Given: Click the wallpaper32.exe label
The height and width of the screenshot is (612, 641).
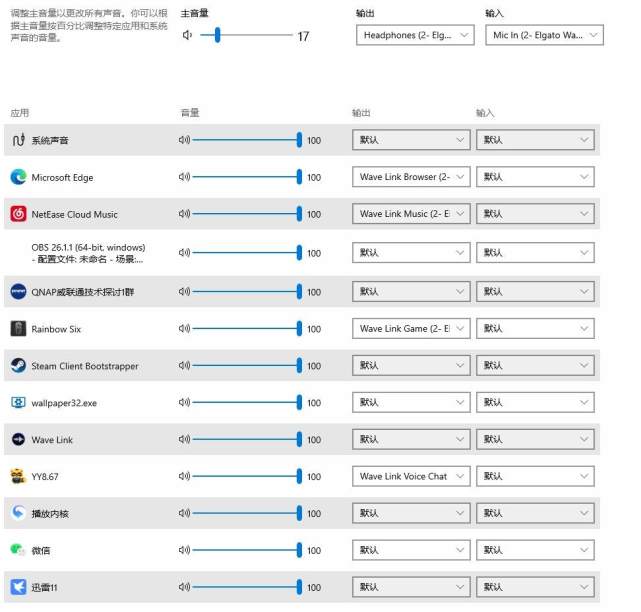Looking at the screenshot, I should (64, 403).
